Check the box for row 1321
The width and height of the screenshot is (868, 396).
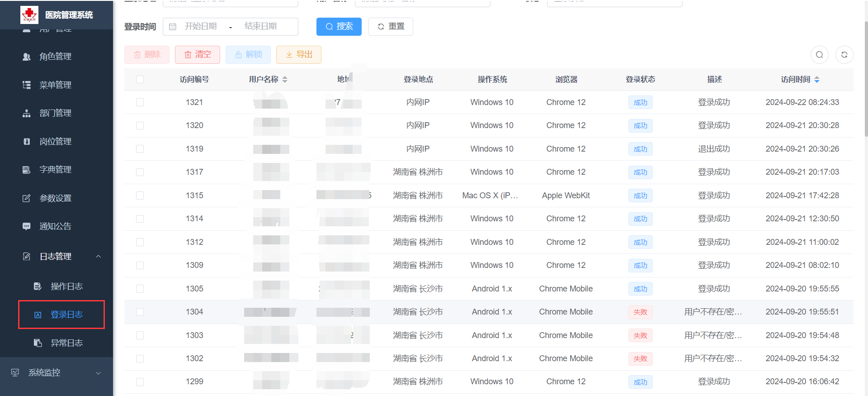(140, 102)
